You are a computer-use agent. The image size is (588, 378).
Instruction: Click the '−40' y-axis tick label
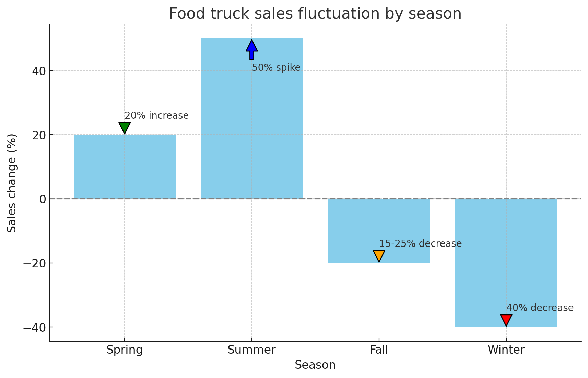pyautogui.click(x=35, y=327)
